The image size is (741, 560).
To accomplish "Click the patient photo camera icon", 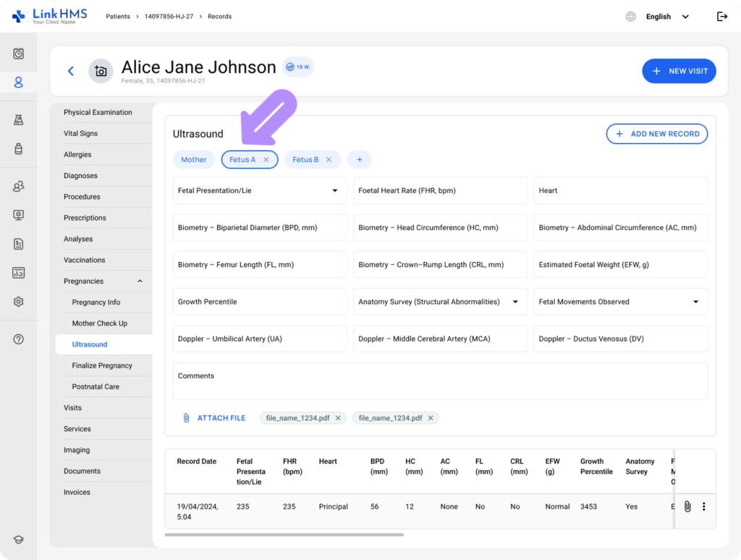I will 101,71.
